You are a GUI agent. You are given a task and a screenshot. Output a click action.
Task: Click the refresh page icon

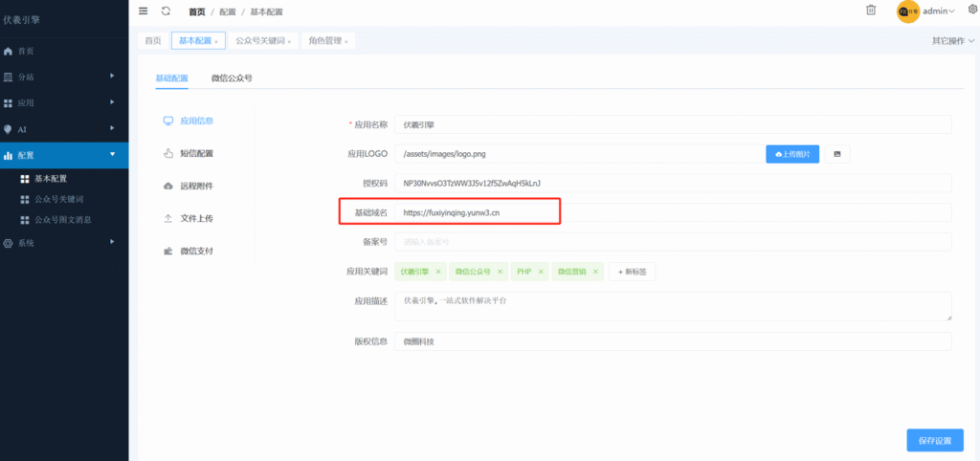166,11
